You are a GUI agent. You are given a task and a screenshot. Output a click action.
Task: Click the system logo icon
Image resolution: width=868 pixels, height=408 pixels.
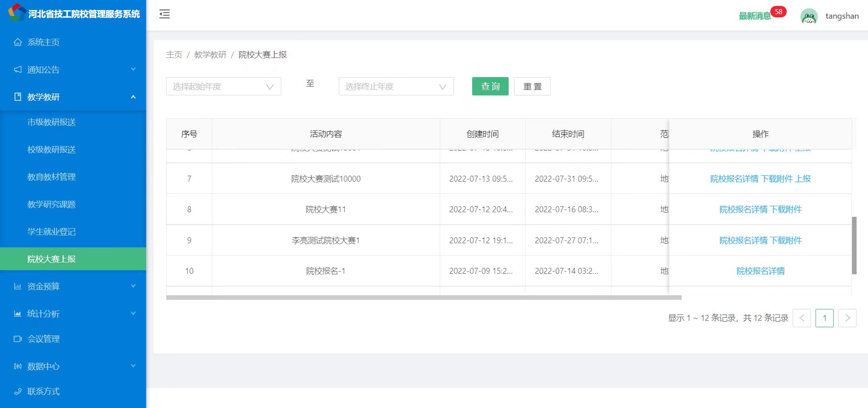point(17,12)
